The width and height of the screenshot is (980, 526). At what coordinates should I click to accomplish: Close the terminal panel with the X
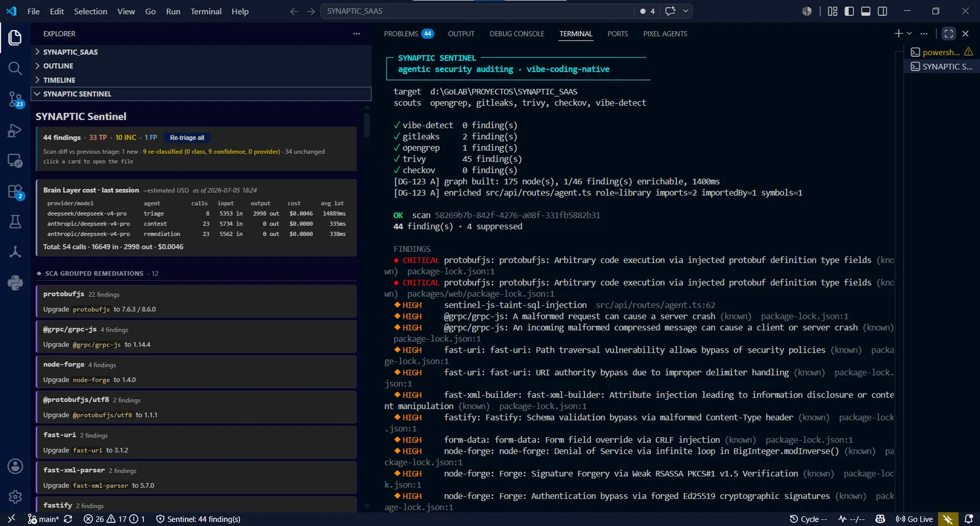[965, 34]
